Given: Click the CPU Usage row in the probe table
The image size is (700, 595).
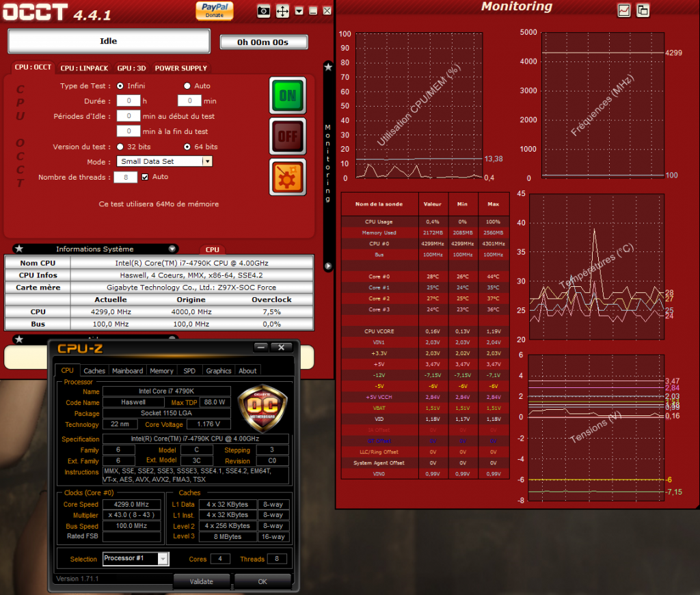Looking at the screenshot, I should pos(425,222).
